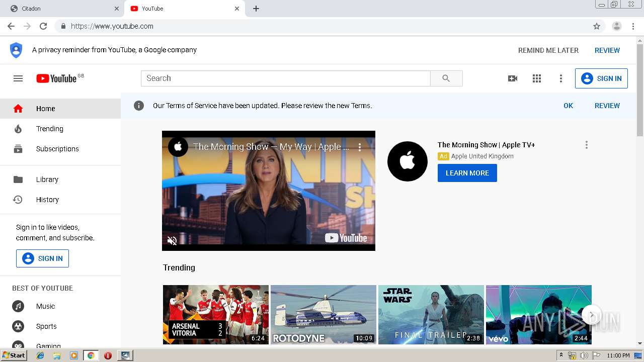Click the Trending flame icon in sidebar
This screenshot has width=644, height=362.
coord(18,129)
